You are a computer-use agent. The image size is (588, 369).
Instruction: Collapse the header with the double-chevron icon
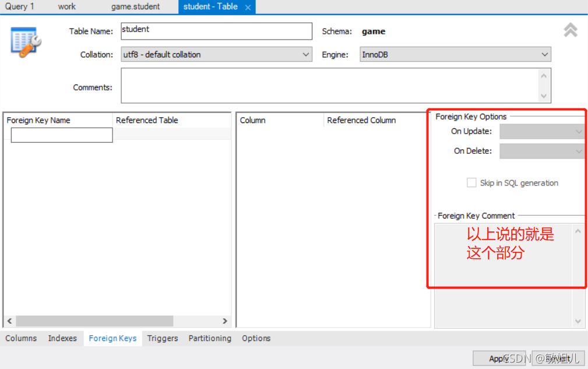(x=571, y=30)
